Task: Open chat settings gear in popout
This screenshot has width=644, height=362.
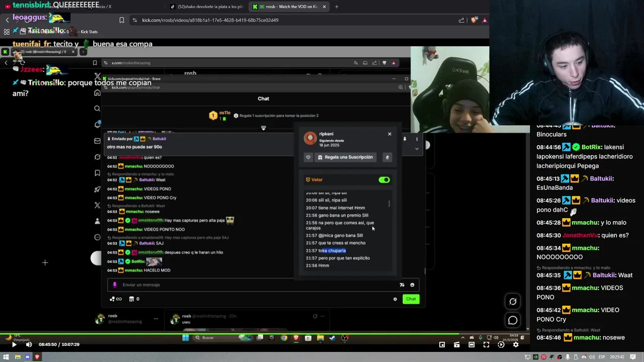Action: coord(395,299)
